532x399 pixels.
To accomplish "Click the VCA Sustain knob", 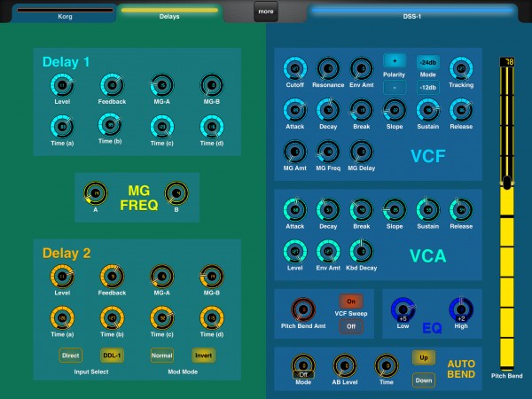I will [x=428, y=210].
